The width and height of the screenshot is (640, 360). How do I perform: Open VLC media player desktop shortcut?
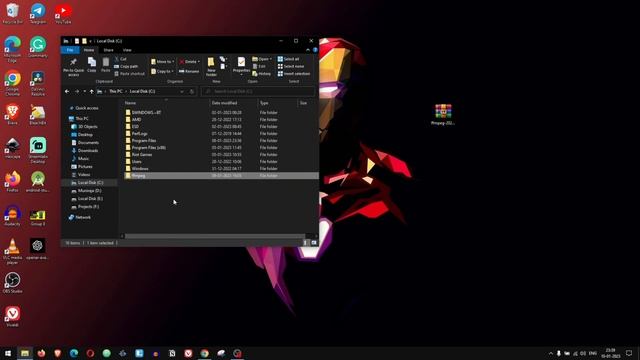[13, 251]
